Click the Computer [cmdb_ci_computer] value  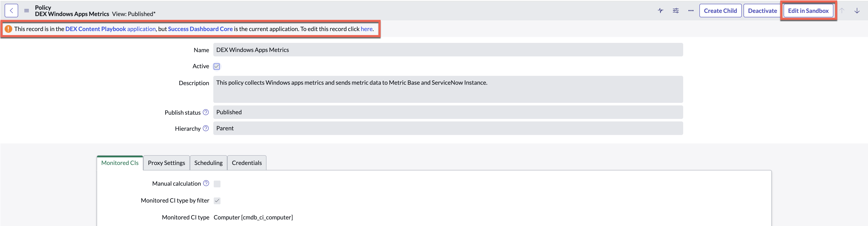coord(253,217)
